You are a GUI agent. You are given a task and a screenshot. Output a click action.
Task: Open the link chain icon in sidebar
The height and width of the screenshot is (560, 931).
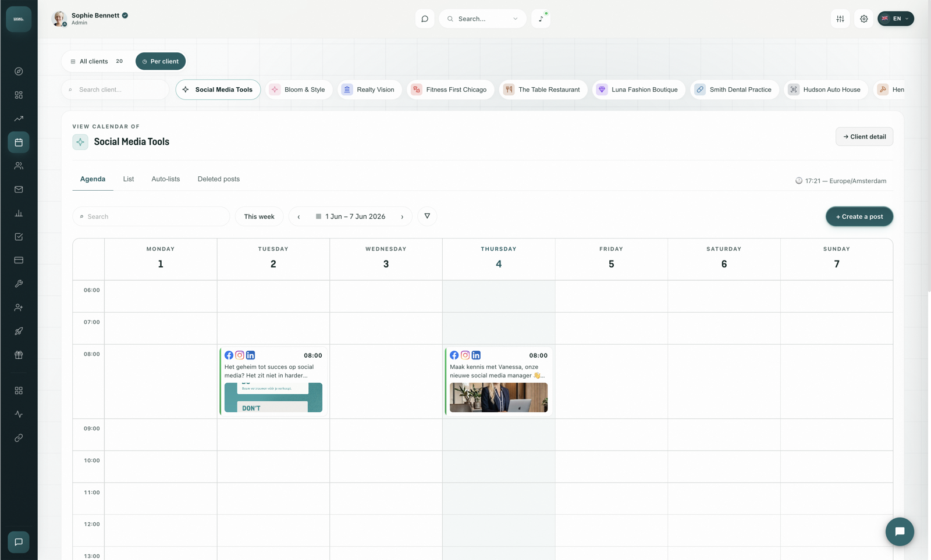coord(19,438)
